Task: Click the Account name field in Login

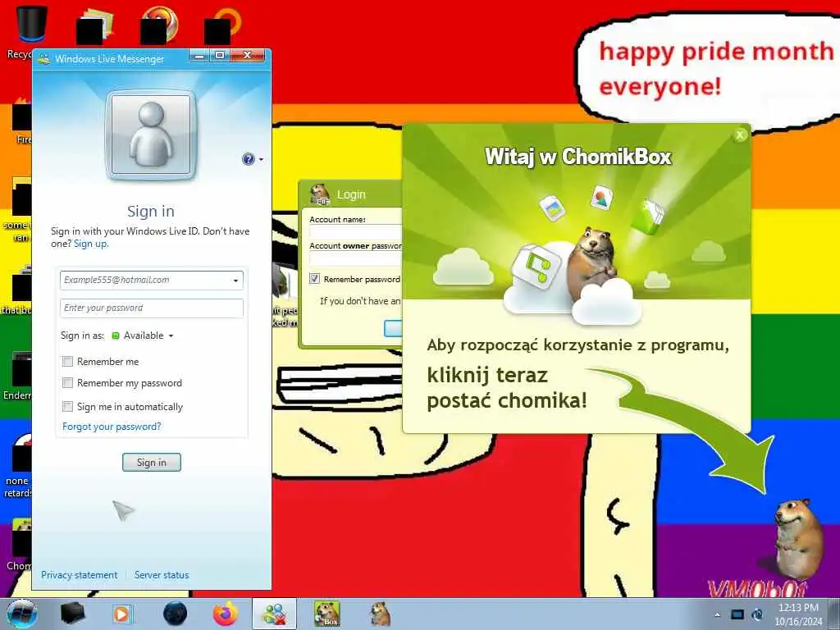Action: 355,232
